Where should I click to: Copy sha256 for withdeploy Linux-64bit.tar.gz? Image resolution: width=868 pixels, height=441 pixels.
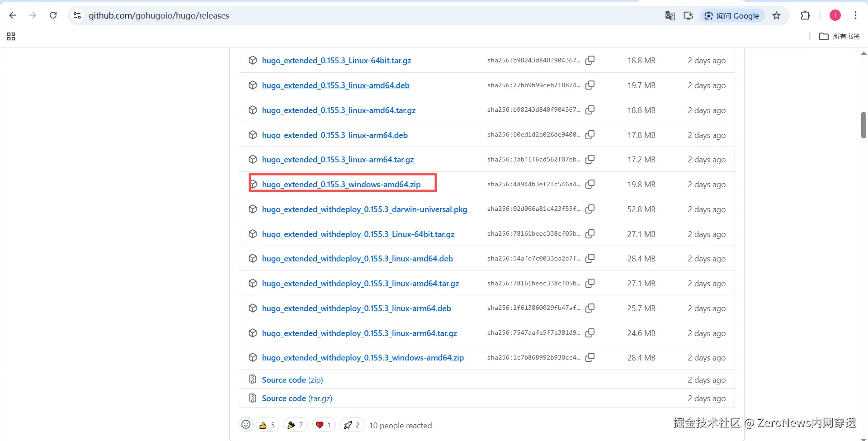tap(590, 234)
